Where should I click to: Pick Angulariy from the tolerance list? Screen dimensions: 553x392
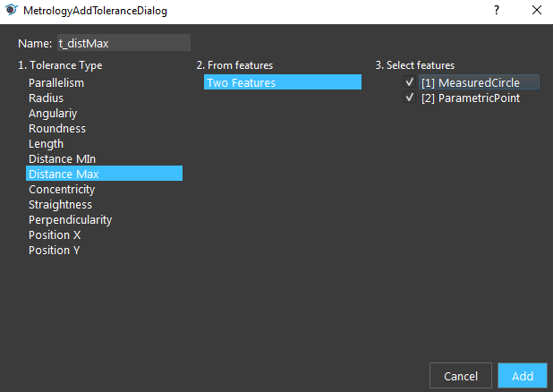coord(105,114)
